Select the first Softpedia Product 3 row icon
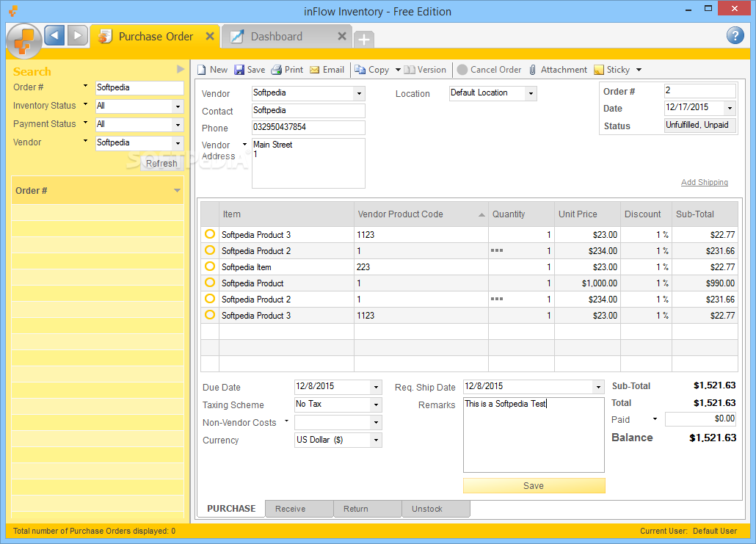 tap(210, 234)
